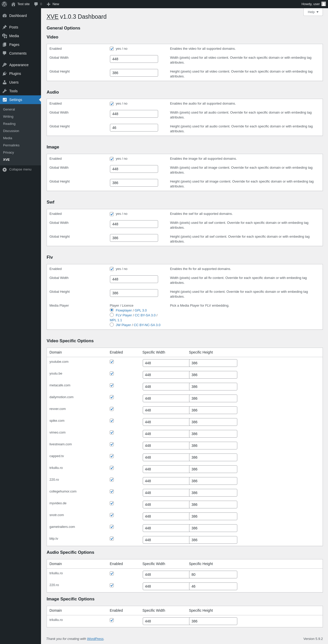Click the Media library icon
The width and height of the screenshot is (328, 644).
[5, 36]
